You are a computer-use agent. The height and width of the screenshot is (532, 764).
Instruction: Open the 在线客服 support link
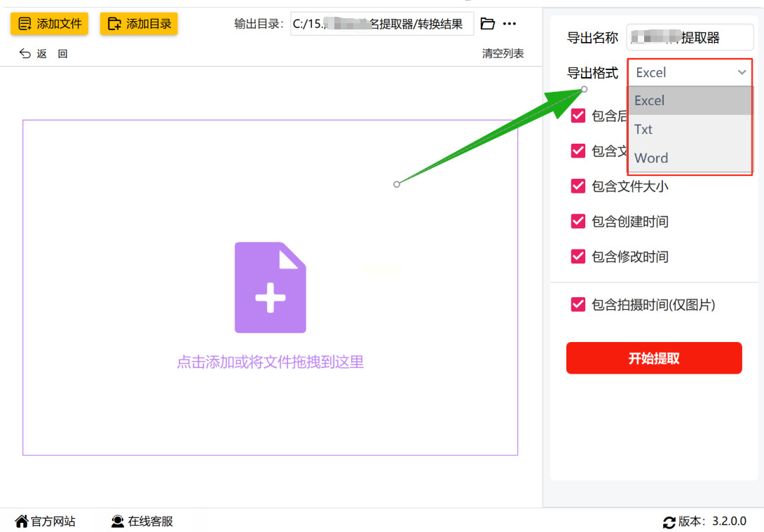tap(142, 521)
